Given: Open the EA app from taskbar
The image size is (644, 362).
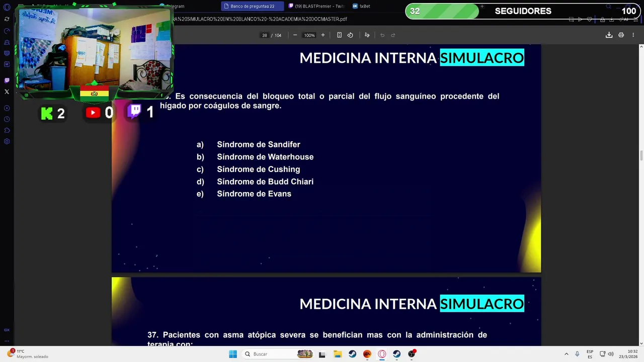Looking at the screenshot, I should click(367, 354).
